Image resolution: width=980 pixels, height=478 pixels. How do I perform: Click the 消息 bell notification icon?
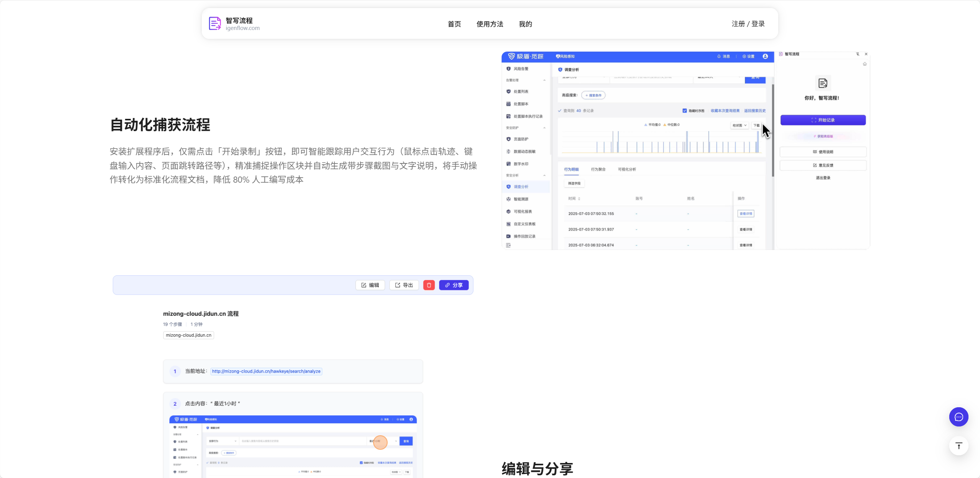[719, 56]
